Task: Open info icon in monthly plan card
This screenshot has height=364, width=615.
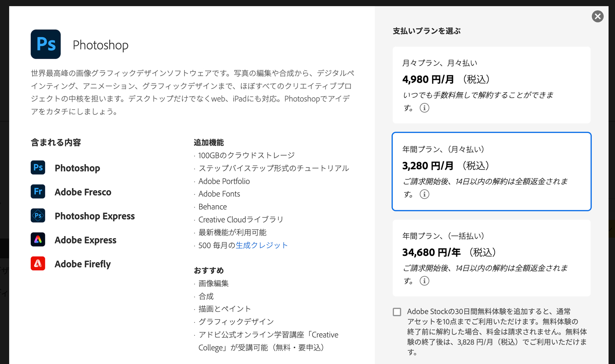Action: (x=424, y=108)
